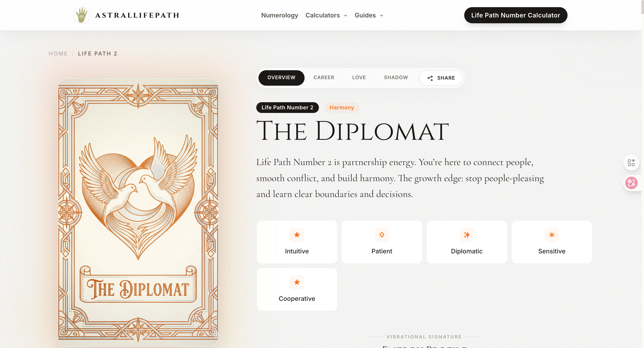Click the share icon in Share button
Screen dimensions: 644x348
(430, 78)
